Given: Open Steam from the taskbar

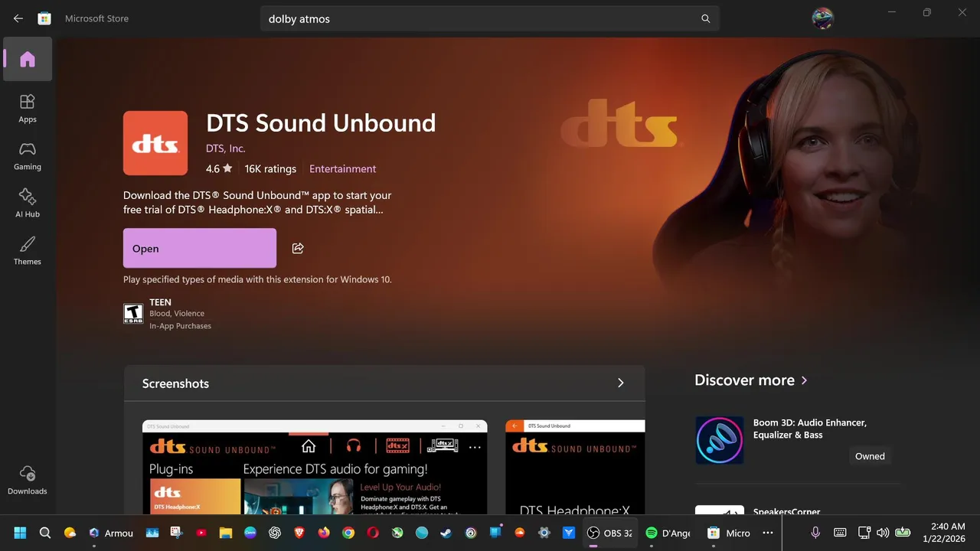Looking at the screenshot, I should pyautogui.click(x=446, y=533).
